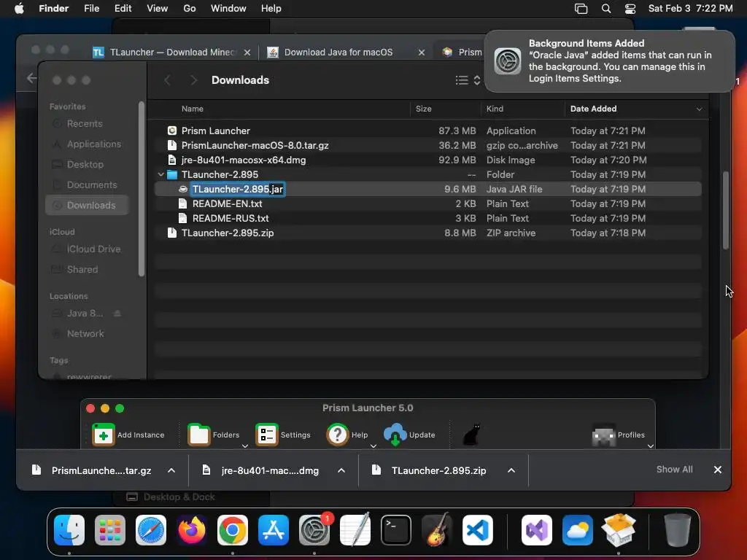
Task: Click the browser window vertical scrollbar
Action: [726, 210]
